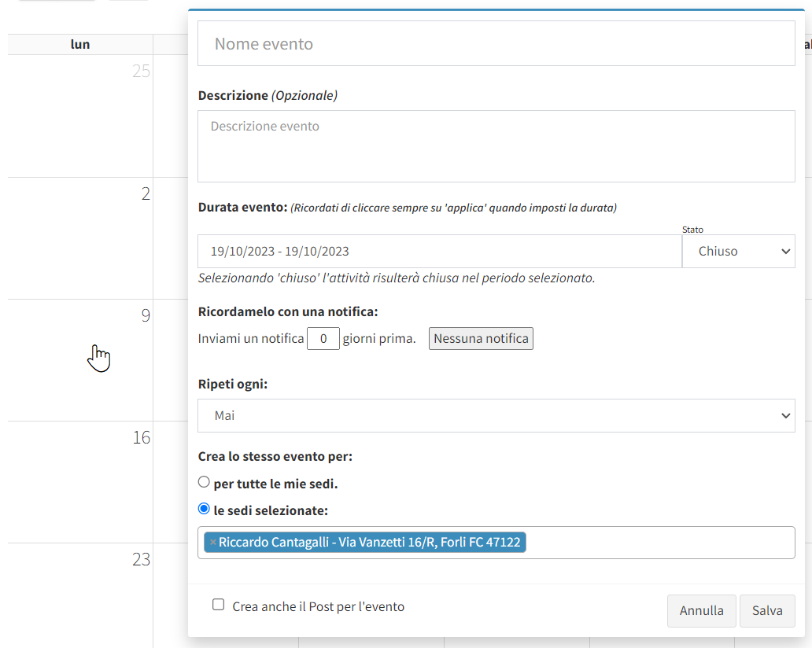Save the event with Salva

767,611
